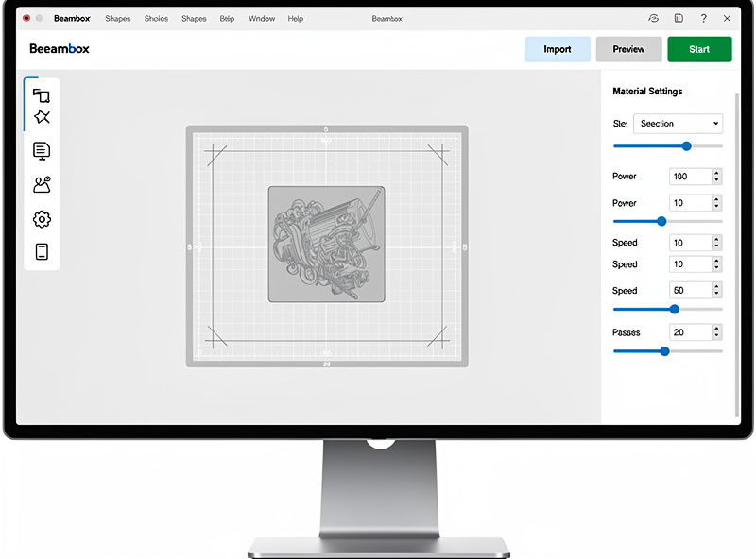Use the stepper on the Power 100 field

click(x=717, y=177)
